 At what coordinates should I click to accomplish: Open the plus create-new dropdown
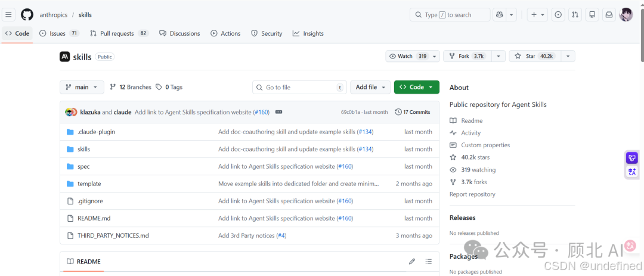tap(538, 15)
